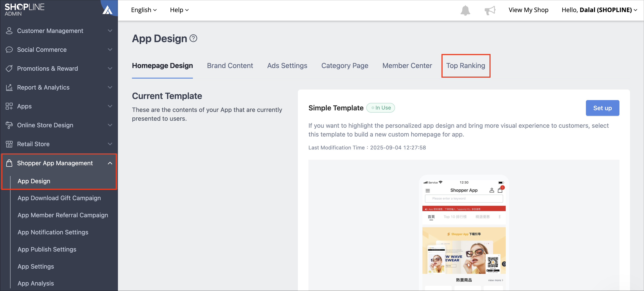Open App Settings in sidebar

36,266
